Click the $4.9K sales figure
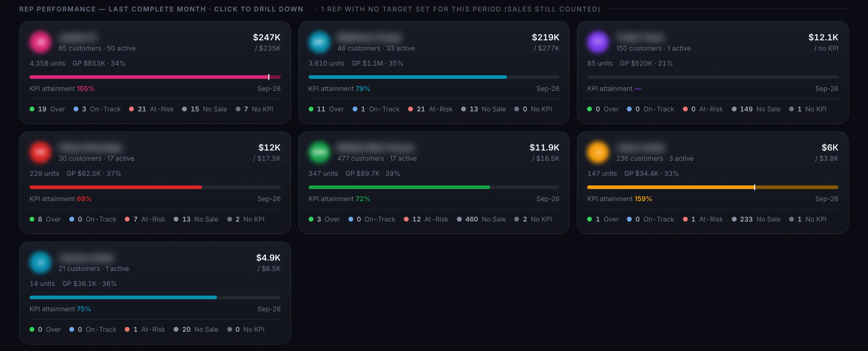 (268, 257)
